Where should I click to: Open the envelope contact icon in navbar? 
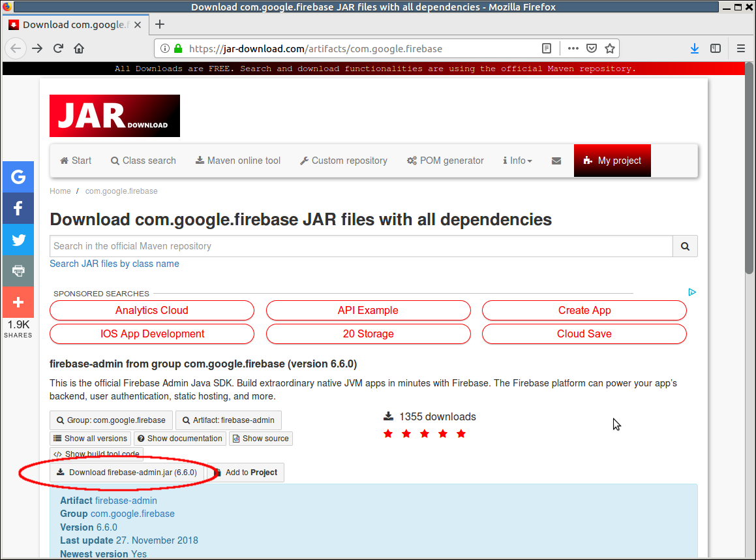[556, 161]
